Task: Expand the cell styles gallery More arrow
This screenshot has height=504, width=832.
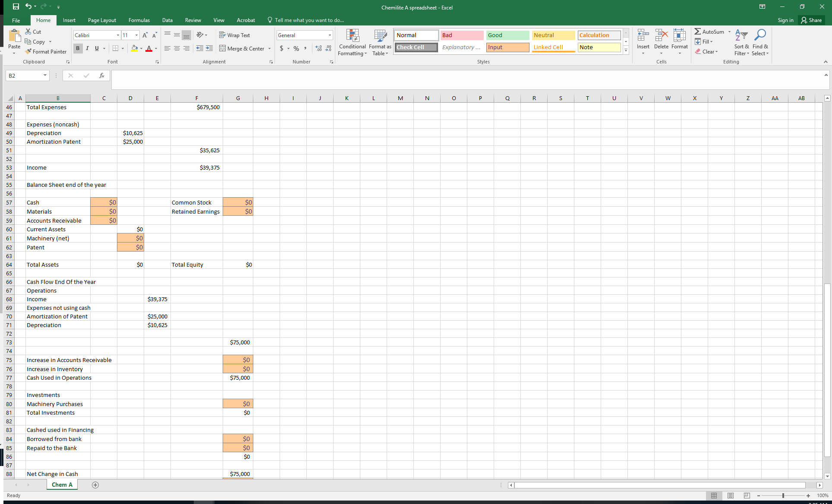Action: (x=626, y=50)
